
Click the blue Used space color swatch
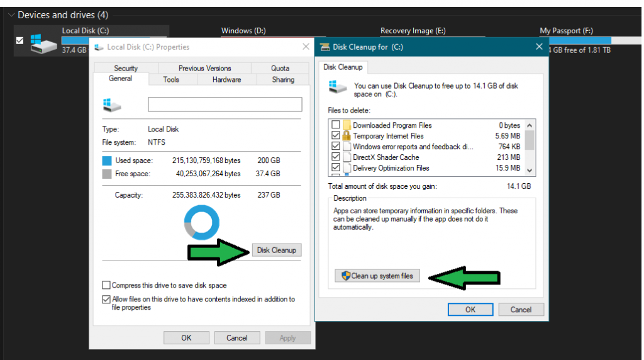107,160
